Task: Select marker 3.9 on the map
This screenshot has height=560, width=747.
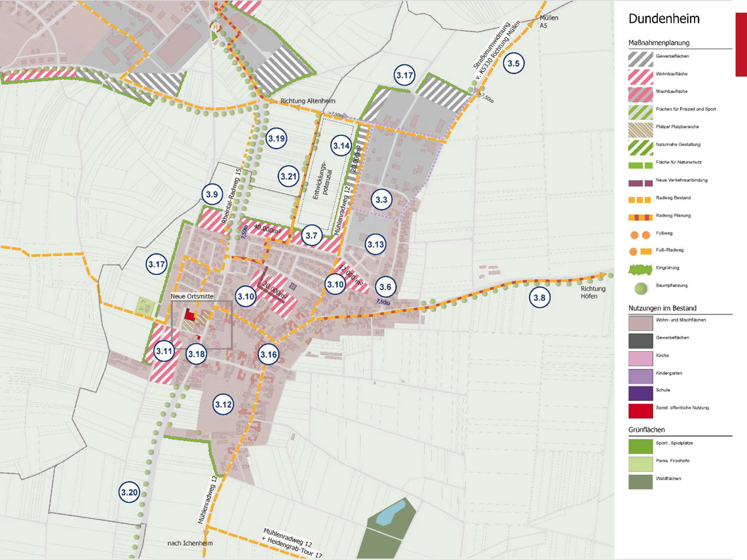Action: tap(212, 195)
